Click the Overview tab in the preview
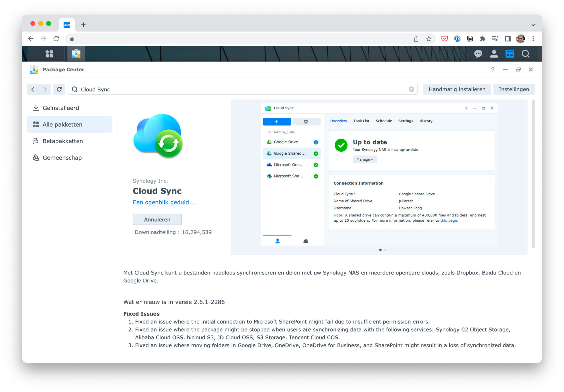Viewport: 564px width, 392px height. coord(338,121)
